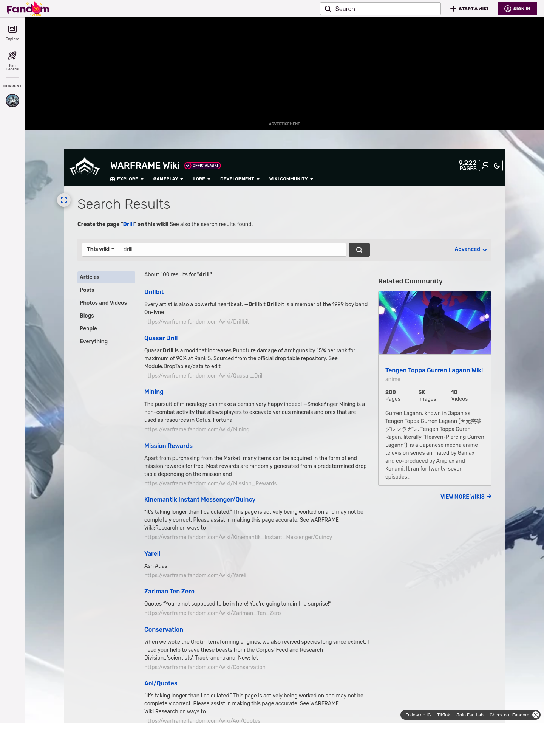544x756 pixels.
Task: Open the Zariman Ten Zero result
Action: click(169, 591)
